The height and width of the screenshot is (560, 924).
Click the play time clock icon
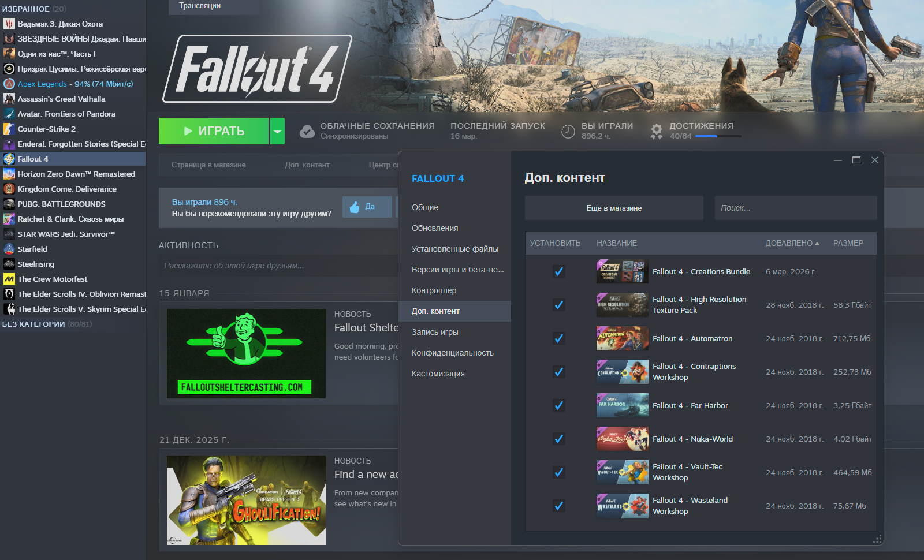pyautogui.click(x=568, y=132)
